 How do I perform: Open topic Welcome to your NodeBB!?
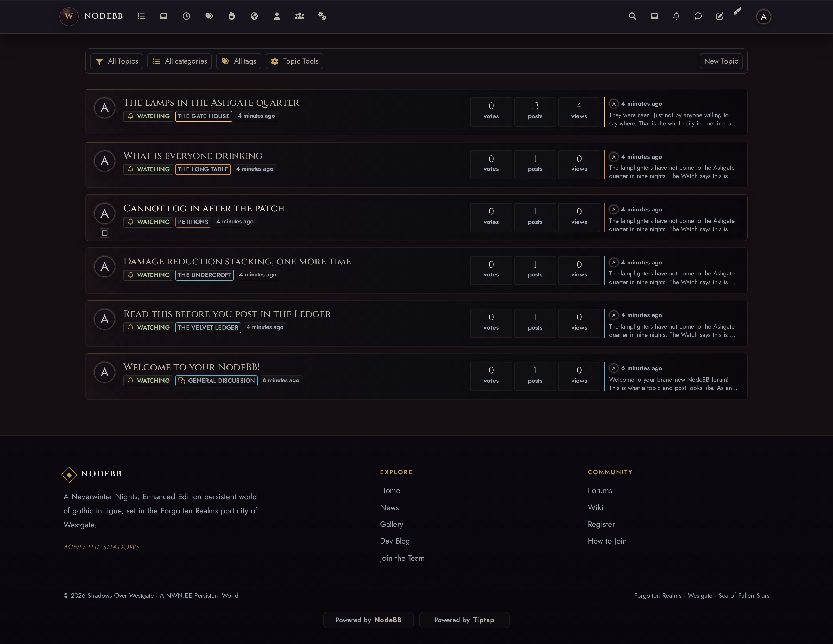(x=192, y=367)
